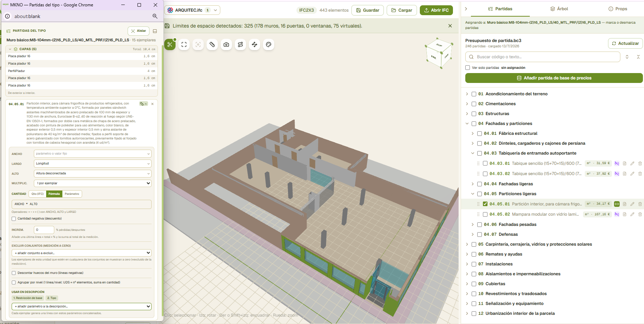Click 'Añadir partida de base de precios'

click(x=554, y=78)
